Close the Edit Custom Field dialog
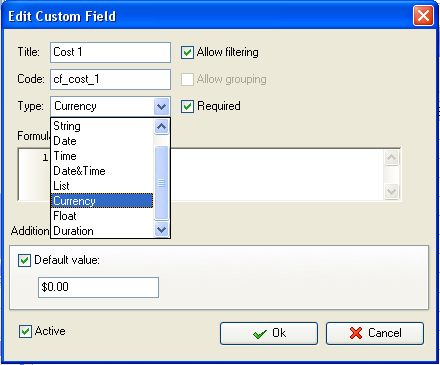The image size is (440, 365). point(423,16)
